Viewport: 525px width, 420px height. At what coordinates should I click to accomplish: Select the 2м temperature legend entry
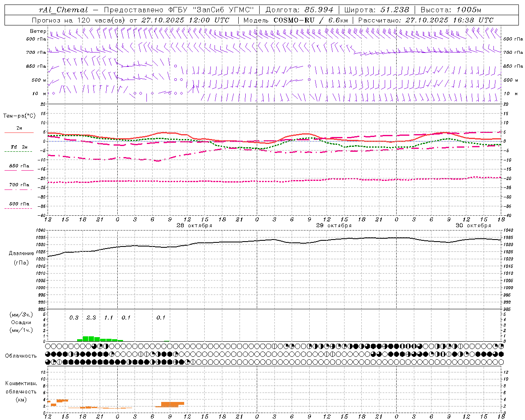coord(19,128)
